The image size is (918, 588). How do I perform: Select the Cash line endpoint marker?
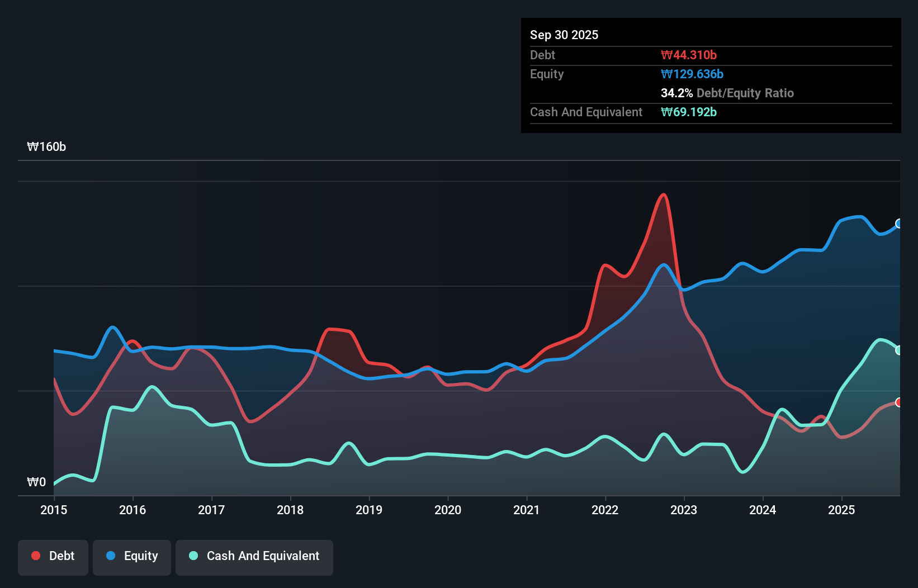899,350
